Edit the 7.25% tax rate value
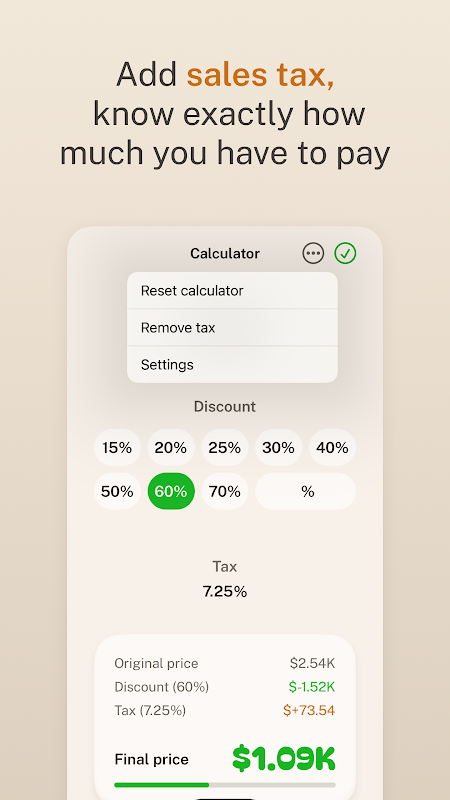The width and height of the screenshot is (450, 800). click(225, 592)
